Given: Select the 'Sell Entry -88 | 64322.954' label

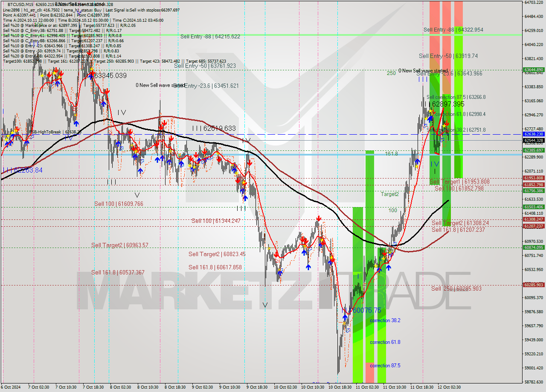Looking at the screenshot, I should [453, 30].
